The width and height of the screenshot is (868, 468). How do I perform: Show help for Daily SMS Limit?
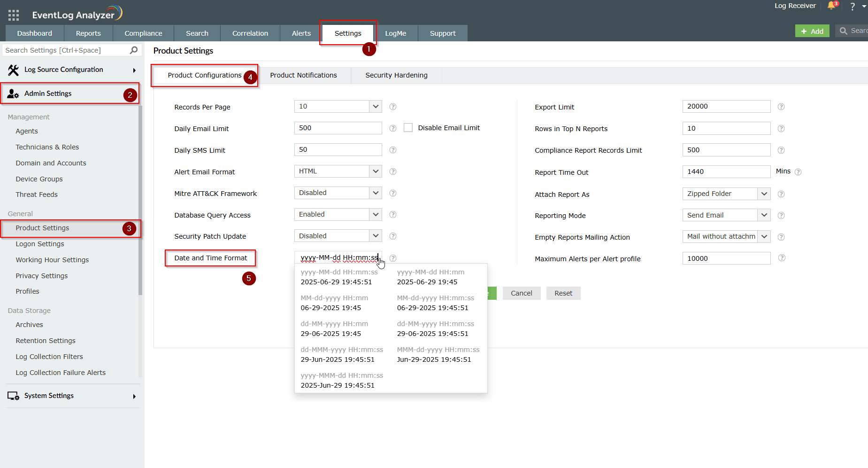click(393, 150)
